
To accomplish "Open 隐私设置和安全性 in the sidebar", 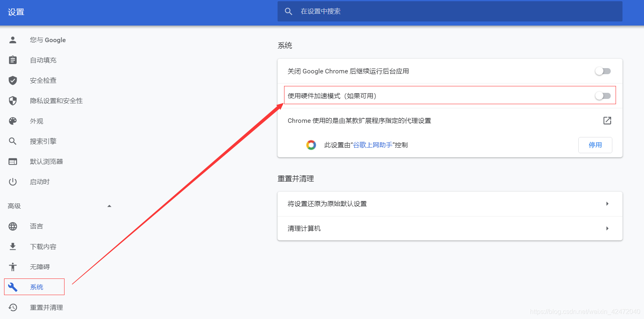I will pos(56,101).
